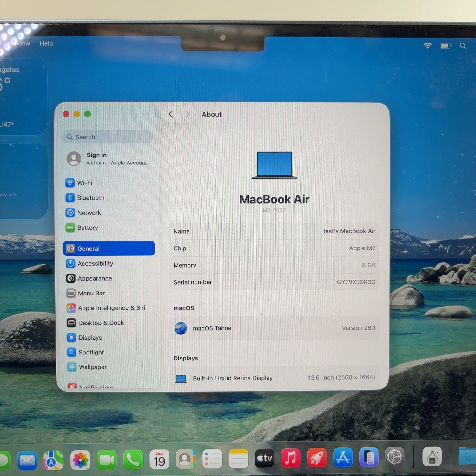Open Desktop & Dock settings
This screenshot has width=476, height=476.
[101, 323]
